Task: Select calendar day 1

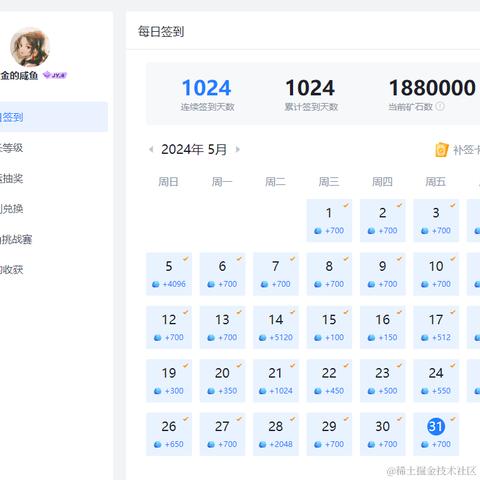Action: coord(329,220)
